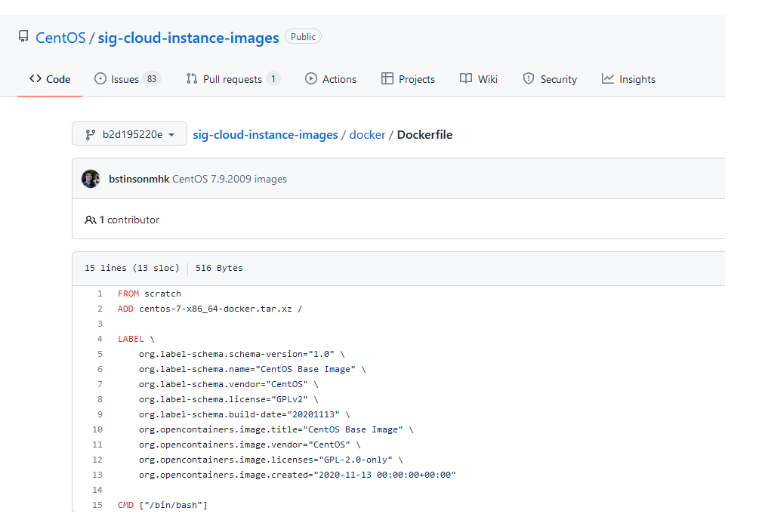
Task: Click the build-date="20201113" line
Action: (x=245, y=415)
